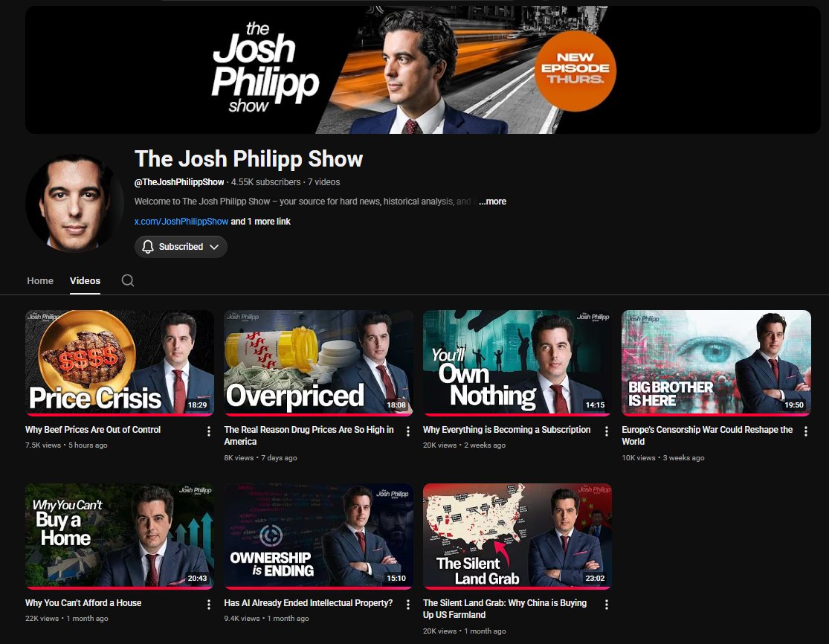The image size is (829, 644).
Task: Open options menu for Europe's Censorship War video
Action: (x=806, y=431)
